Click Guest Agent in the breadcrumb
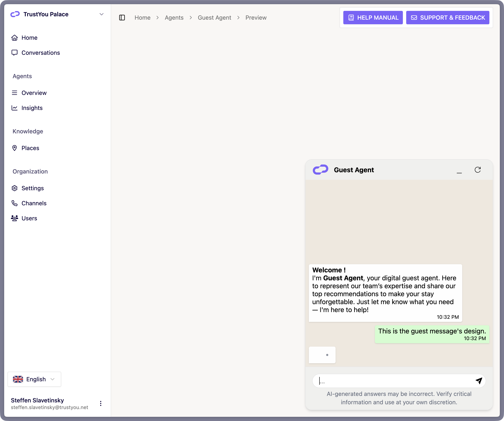This screenshot has width=504, height=421. click(x=214, y=18)
